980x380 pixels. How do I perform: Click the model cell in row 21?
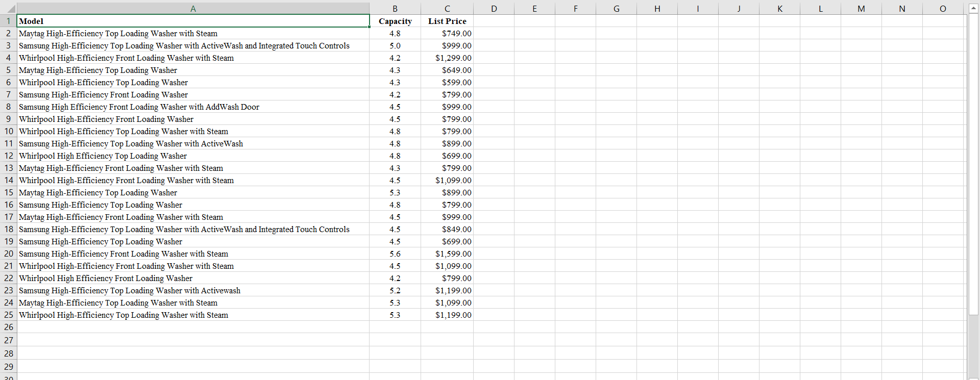point(193,266)
